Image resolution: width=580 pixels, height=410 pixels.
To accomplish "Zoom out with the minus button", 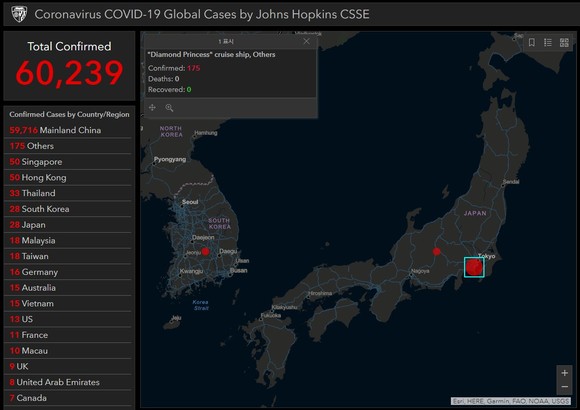I will (564, 387).
